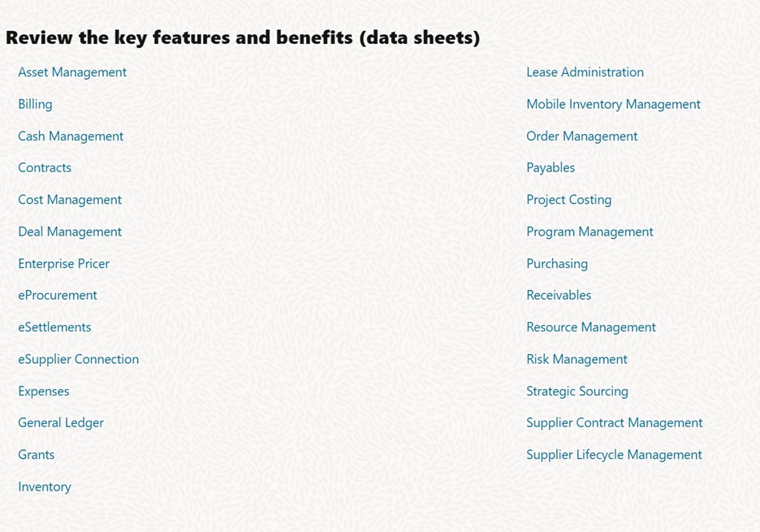Click Enterprise Pricer
Image resolution: width=760 pixels, height=532 pixels.
coord(63,263)
